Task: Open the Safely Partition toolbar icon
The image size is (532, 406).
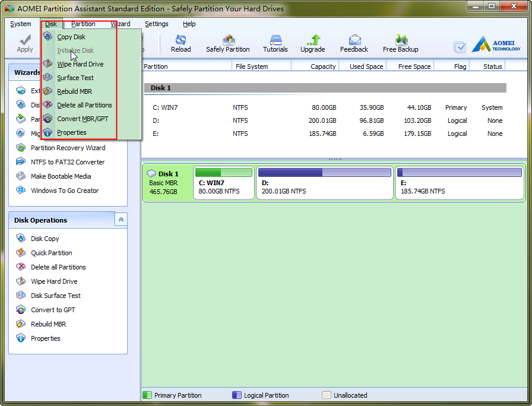Action: click(x=229, y=39)
